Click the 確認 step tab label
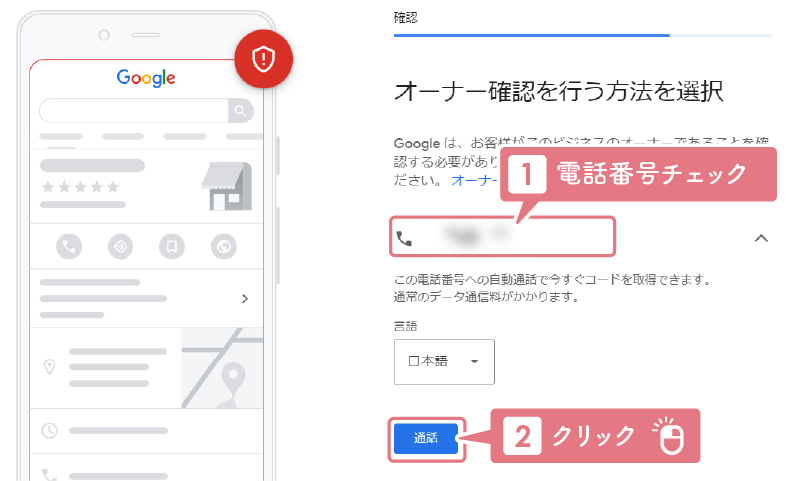Viewport: 800px width, 481px height. click(x=406, y=18)
